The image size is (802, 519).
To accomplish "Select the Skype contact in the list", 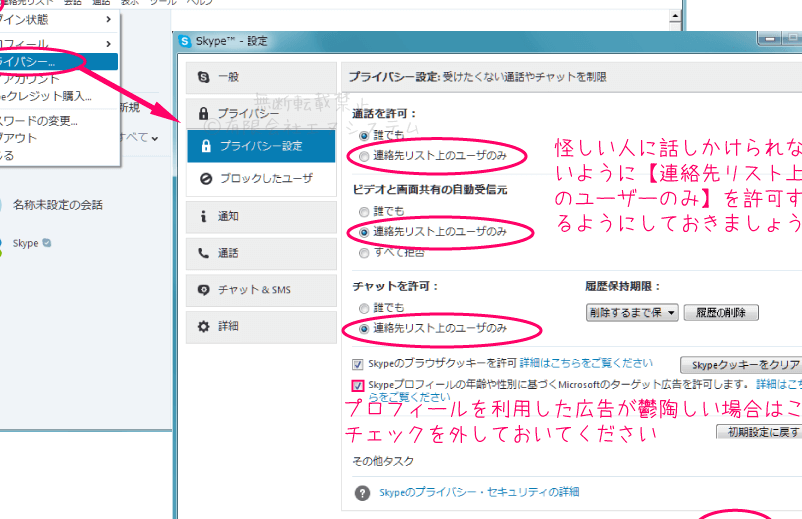I will pyautogui.click(x=26, y=243).
